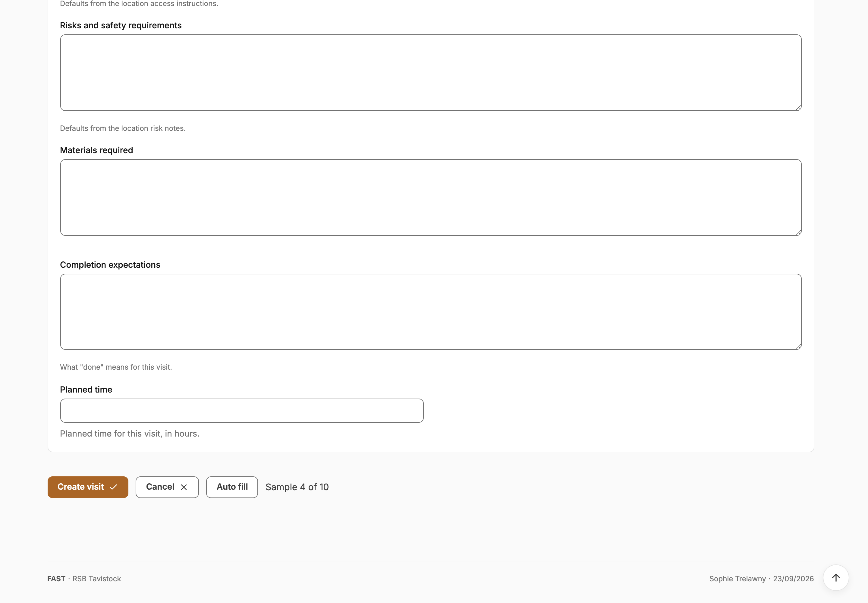Focus the Risks and safety requirements textarea
This screenshot has height=603, width=868.
[x=431, y=73]
